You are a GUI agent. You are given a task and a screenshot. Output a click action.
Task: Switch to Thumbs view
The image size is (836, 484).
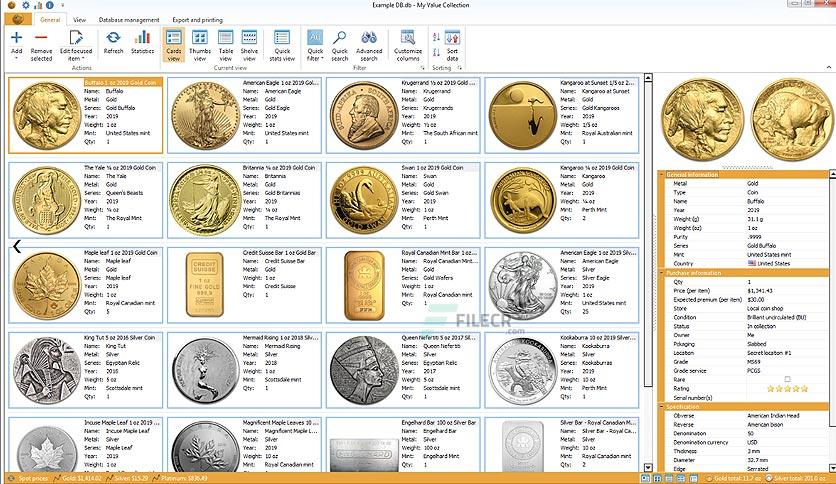[x=200, y=45]
